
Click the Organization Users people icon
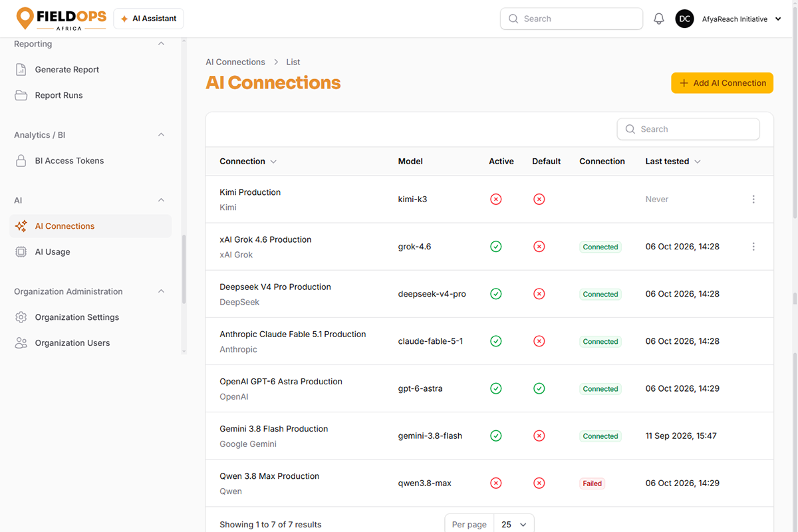[x=21, y=343]
